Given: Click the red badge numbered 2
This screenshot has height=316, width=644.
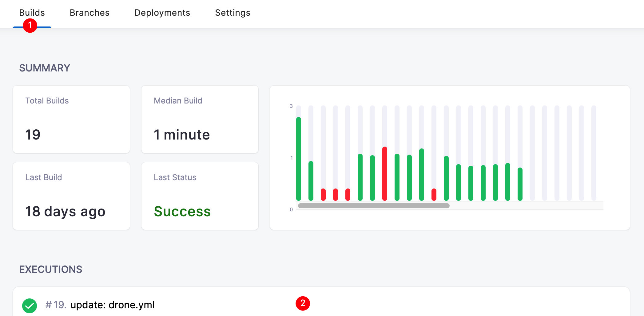Looking at the screenshot, I should click(303, 303).
